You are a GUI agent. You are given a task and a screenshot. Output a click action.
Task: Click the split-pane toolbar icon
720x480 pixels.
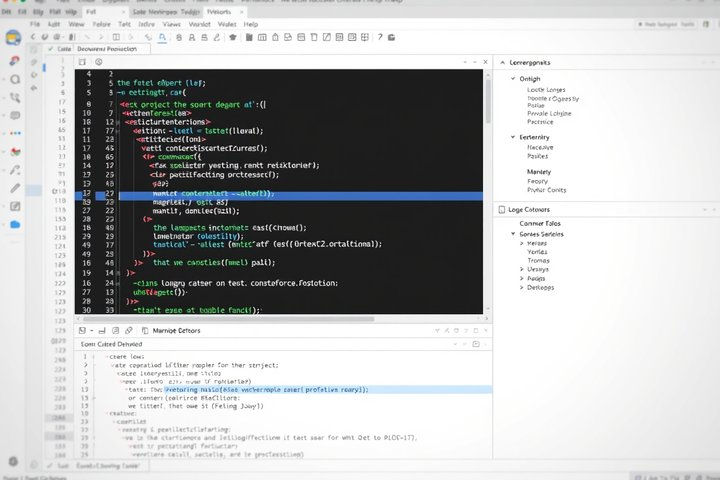tap(116, 37)
